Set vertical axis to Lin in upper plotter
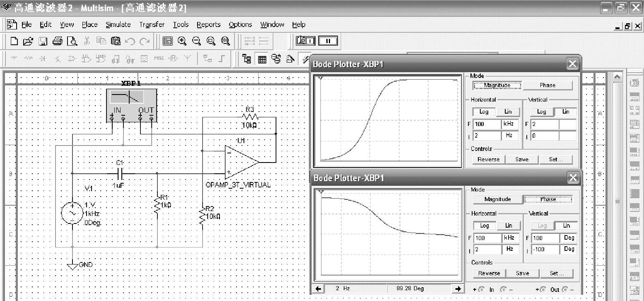The width and height of the screenshot is (644, 301). click(565, 112)
